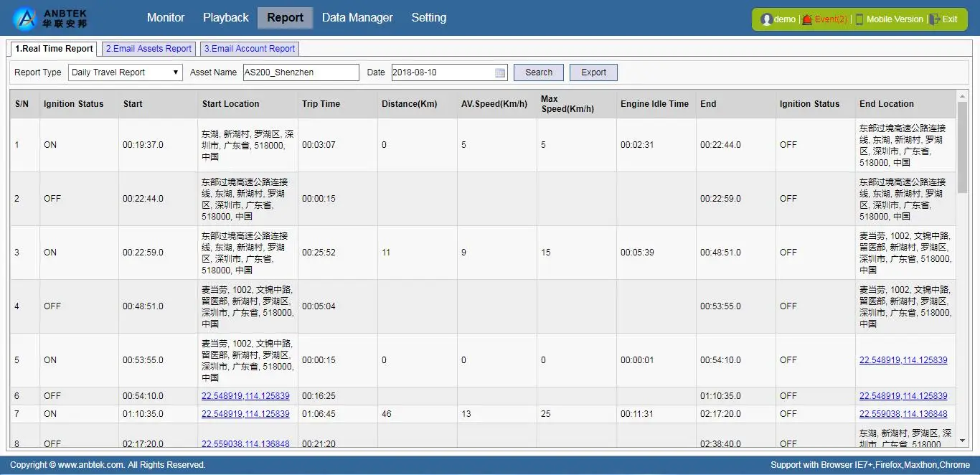This screenshot has width=980, height=475.
Task: Open row 5 End Location coordinates link
Action: [x=903, y=360]
